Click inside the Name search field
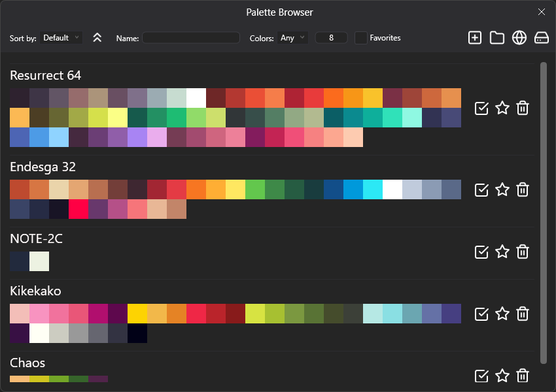Viewport: 556px width, 392px height. tap(191, 37)
